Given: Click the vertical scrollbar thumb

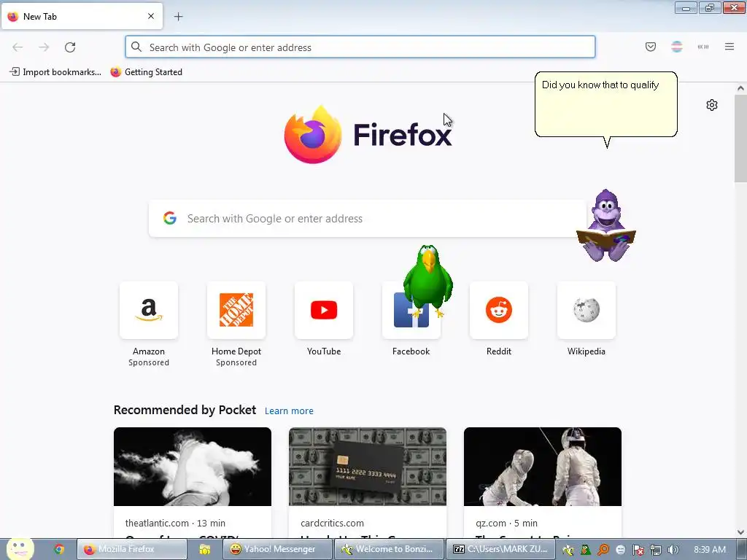Looking at the screenshot, I should (x=740, y=138).
